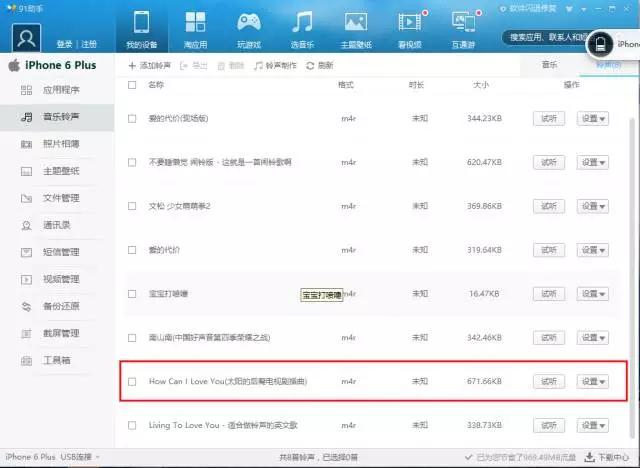Open 设置 dropdown for the 南山南 row
The image size is (640, 468).
tap(593, 338)
